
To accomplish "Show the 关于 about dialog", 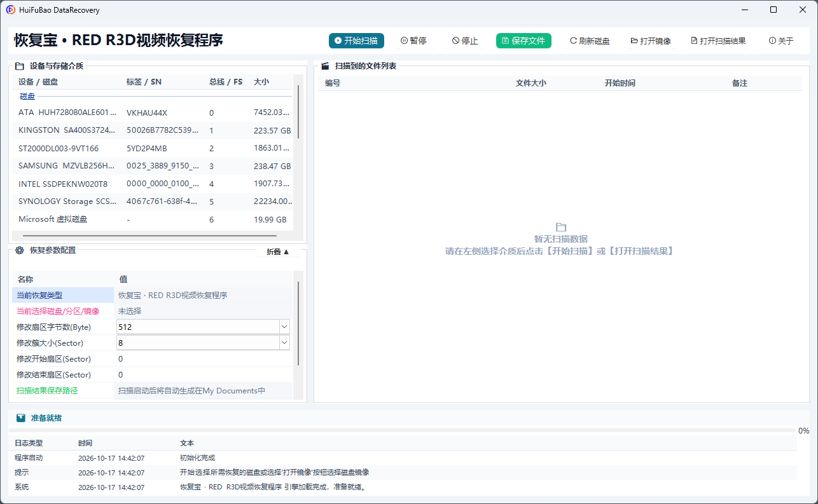I will point(781,41).
